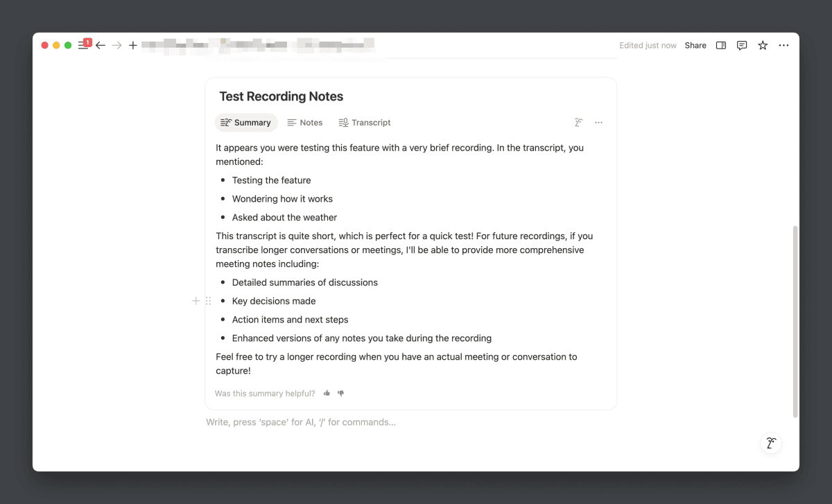Go forward with the right arrow
Screen dimensions: 832x504
point(117,46)
